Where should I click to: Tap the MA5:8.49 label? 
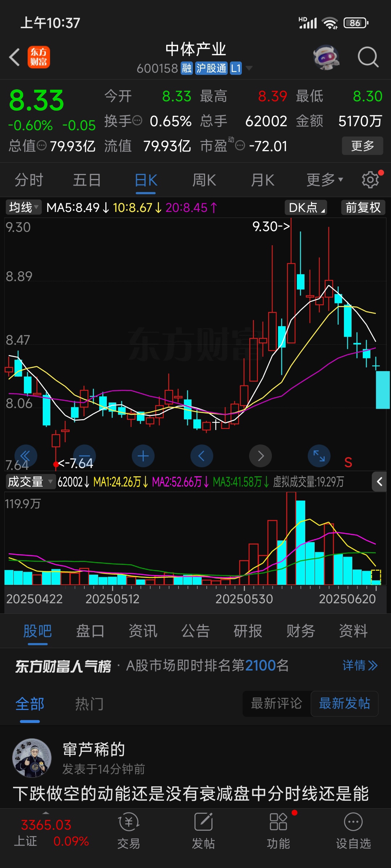(73, 208)
